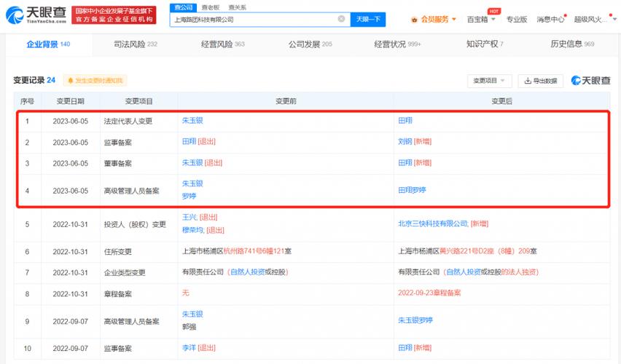Select the 查关系 search tab
Viewport: 621px width, 364px height.
click(x=237, y=7)
